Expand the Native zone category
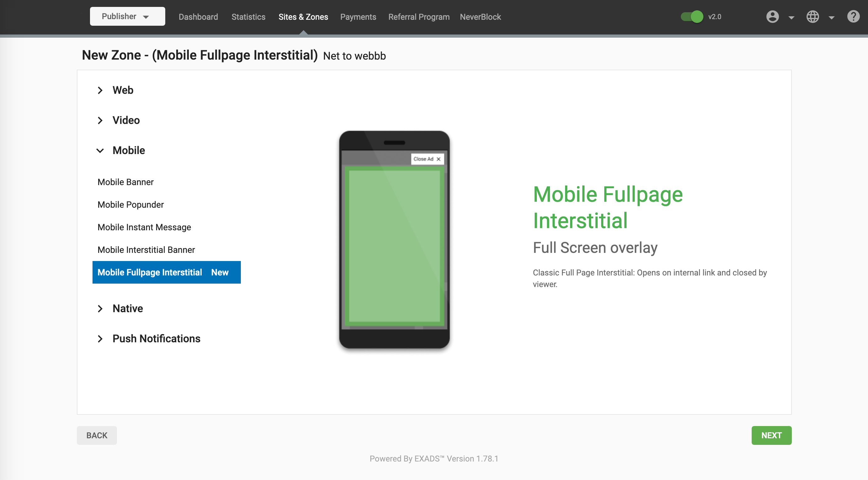Viewport: 868px width, 480px height. [x=127, y=308]
